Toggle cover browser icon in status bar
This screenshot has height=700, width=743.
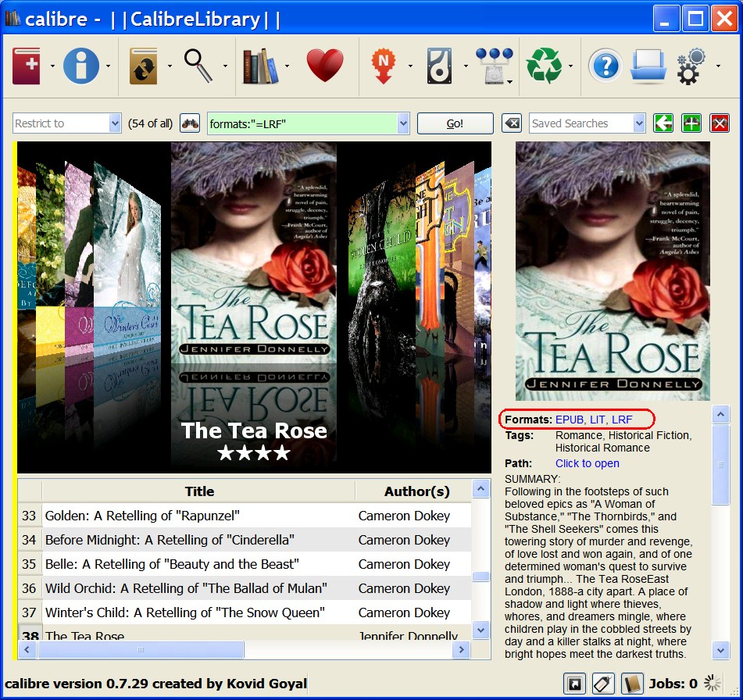pos(574,684)
